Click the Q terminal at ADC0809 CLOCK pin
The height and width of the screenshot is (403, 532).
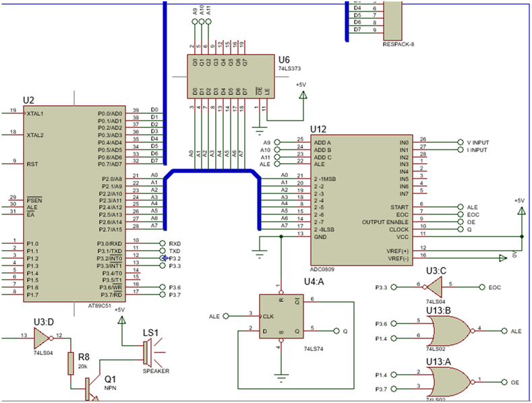(x=461, y=229)
